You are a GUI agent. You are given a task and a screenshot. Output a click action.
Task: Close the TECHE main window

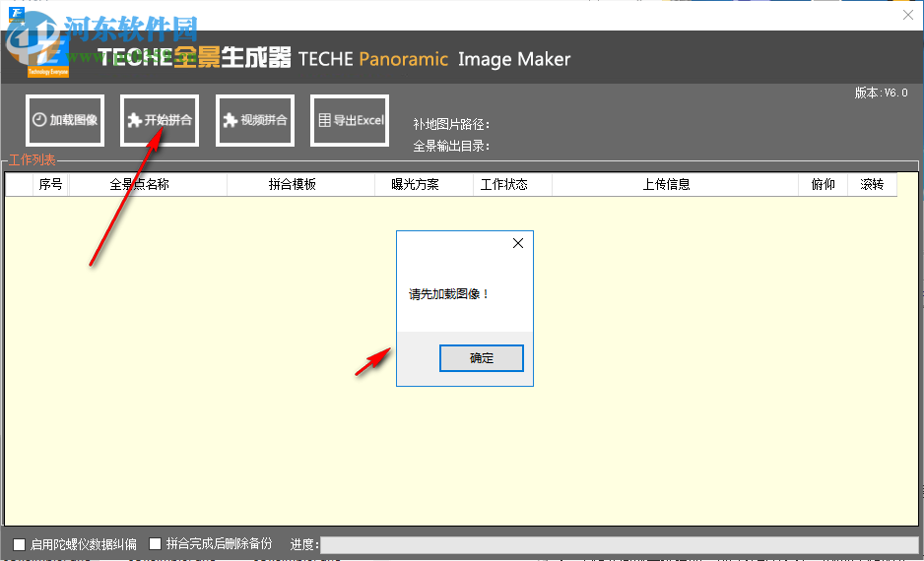908,15
